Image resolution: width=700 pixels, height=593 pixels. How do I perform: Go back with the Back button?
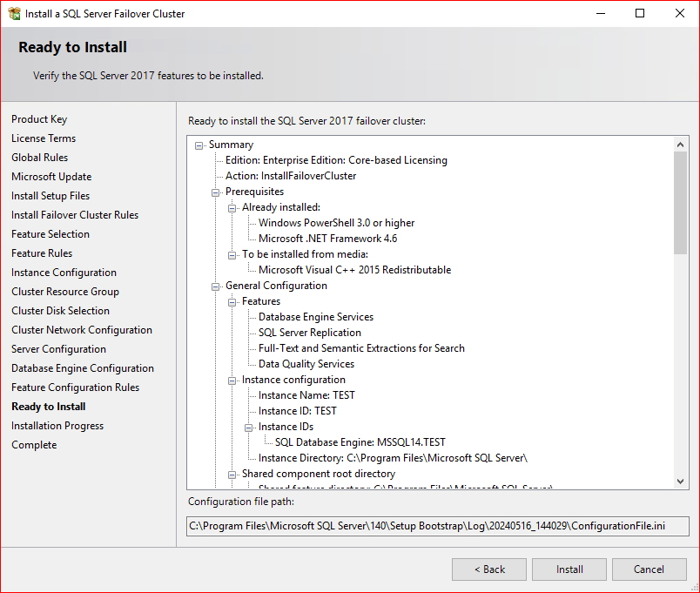pos(489,569)
